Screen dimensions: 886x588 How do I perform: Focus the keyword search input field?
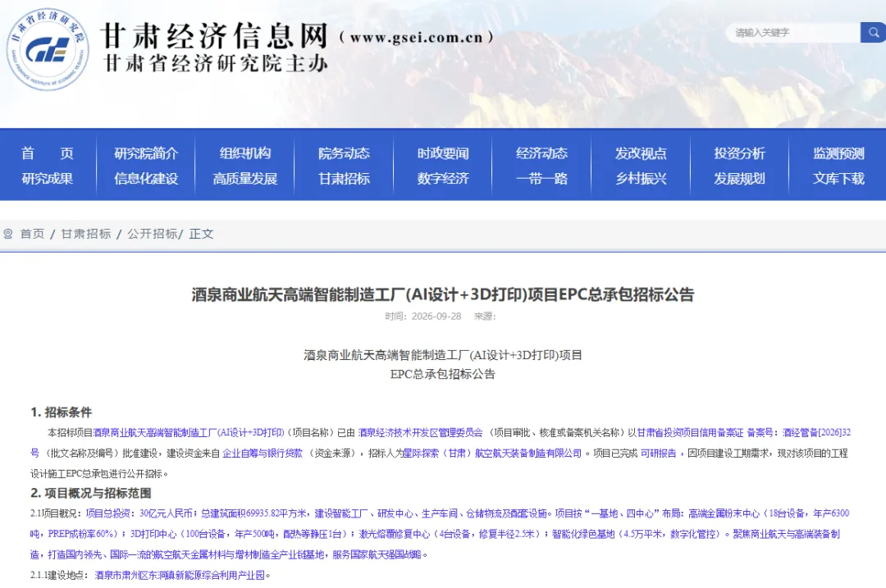792,33
